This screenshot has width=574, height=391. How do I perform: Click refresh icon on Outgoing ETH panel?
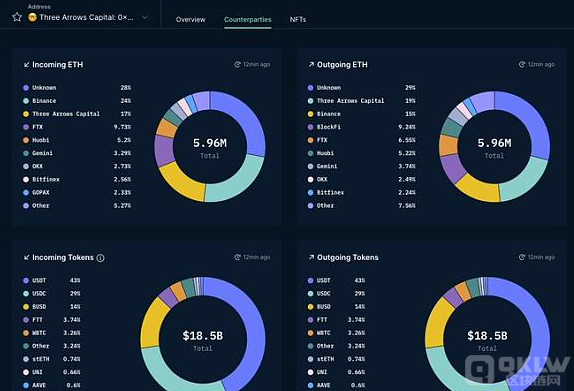(522, 64)
